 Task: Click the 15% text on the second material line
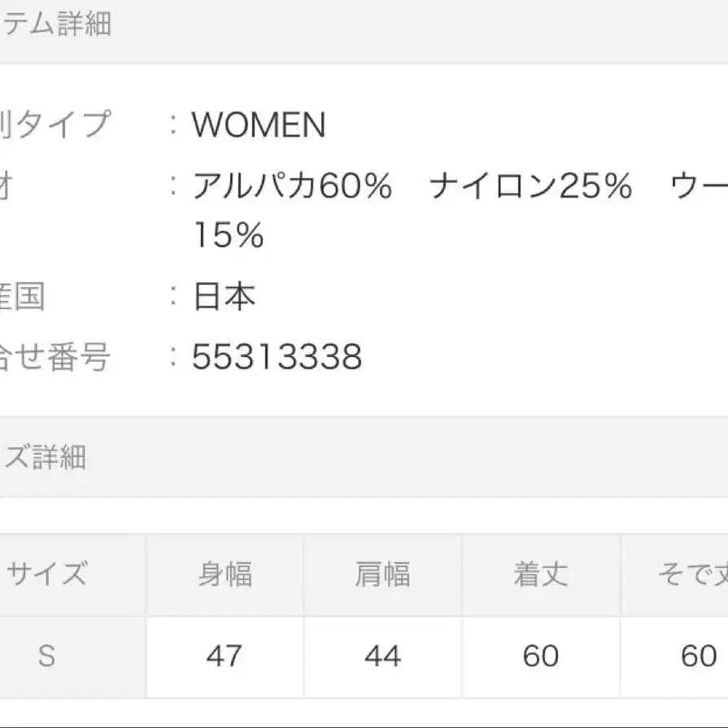click(229, 236)
